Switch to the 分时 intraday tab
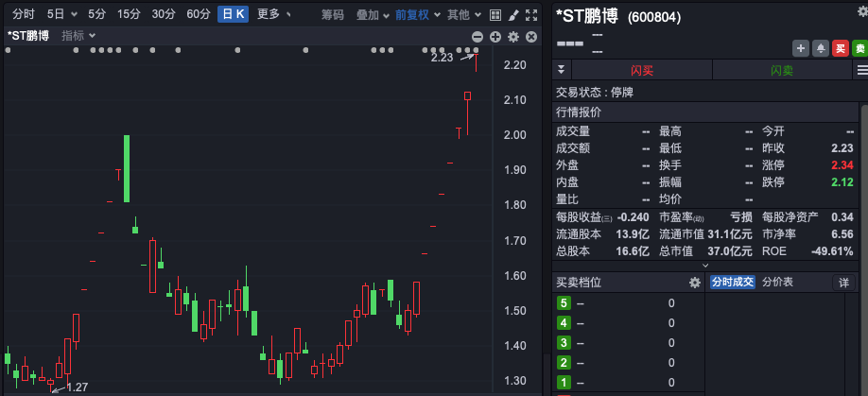 point(23,14)
